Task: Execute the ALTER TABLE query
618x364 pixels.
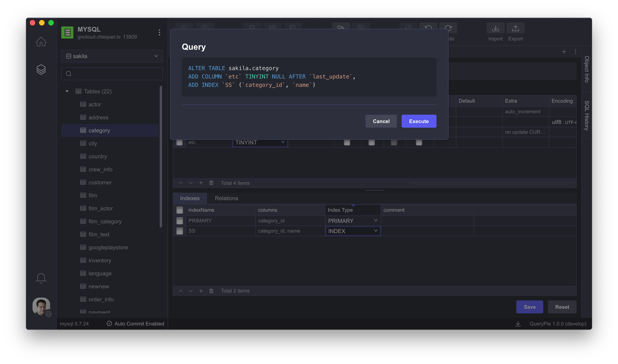Action: (419, 121)
